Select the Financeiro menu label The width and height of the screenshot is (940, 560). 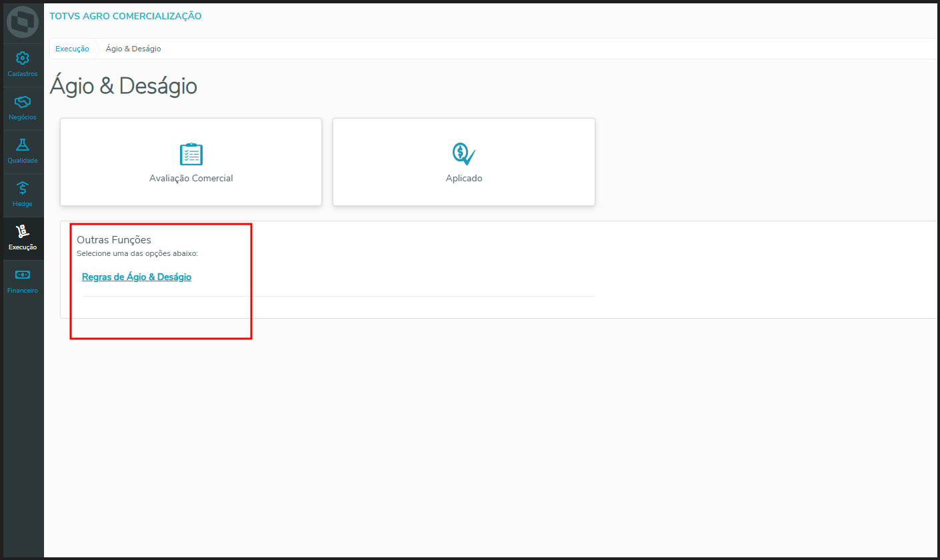pyautogui.click(x=23, y=291)
